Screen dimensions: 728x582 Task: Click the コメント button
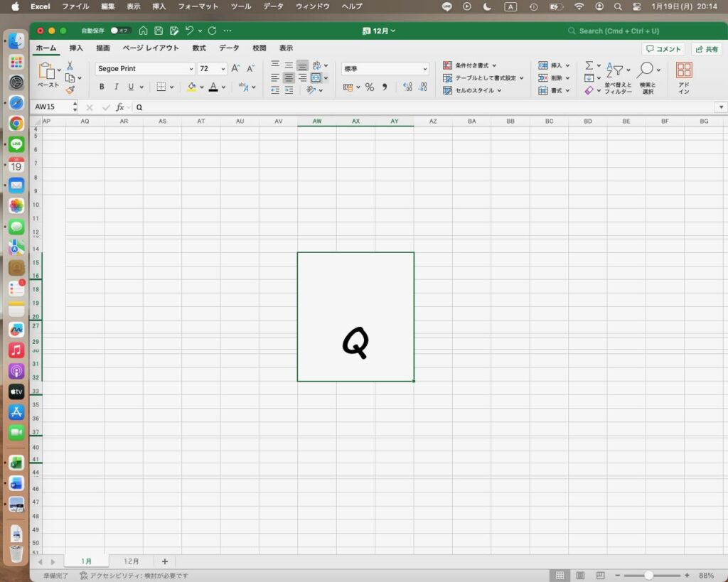[663, 49]
